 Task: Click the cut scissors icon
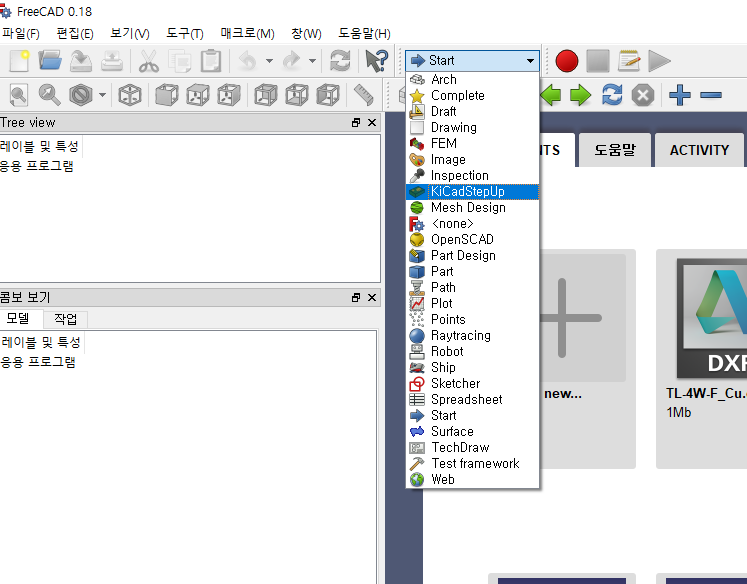(149, 61)
